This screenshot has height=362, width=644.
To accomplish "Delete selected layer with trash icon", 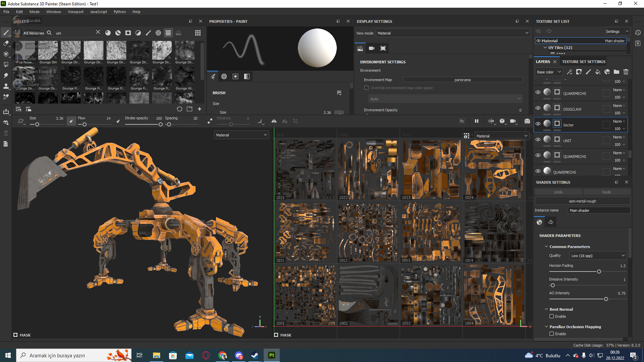I will coord(626,72).
